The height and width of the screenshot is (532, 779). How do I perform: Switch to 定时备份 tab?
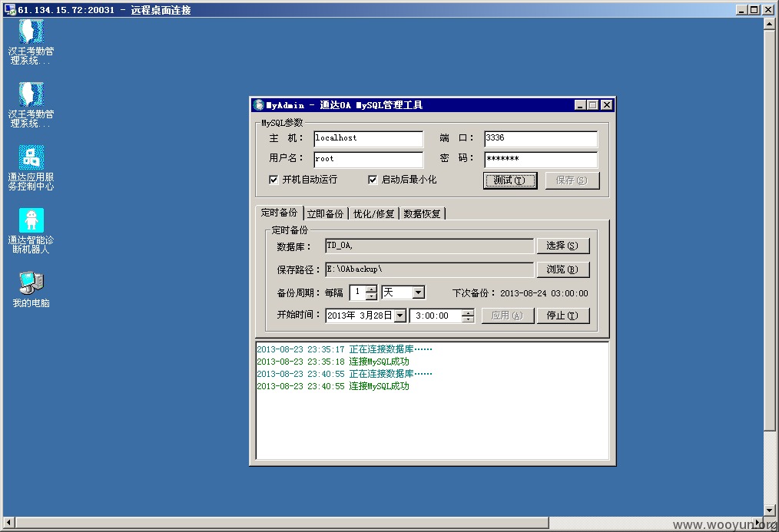point(279,213)
